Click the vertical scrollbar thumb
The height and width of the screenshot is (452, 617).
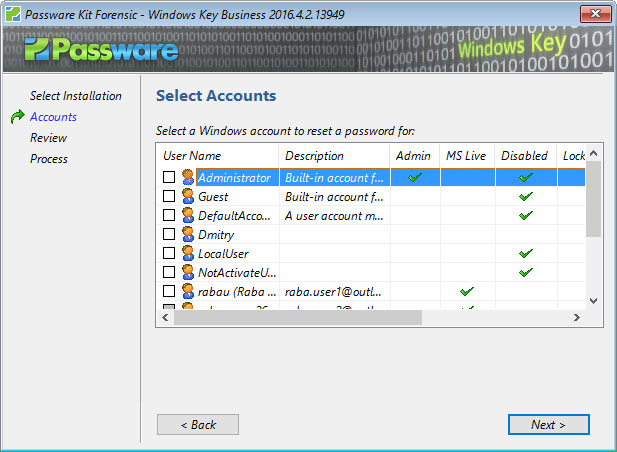[x=594, y=199]
